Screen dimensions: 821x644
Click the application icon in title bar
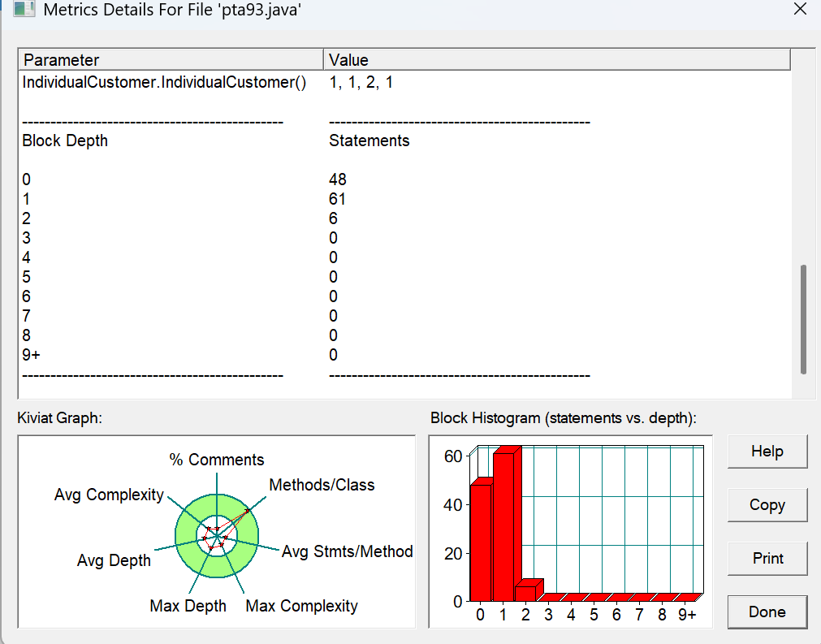click(24, 9)
